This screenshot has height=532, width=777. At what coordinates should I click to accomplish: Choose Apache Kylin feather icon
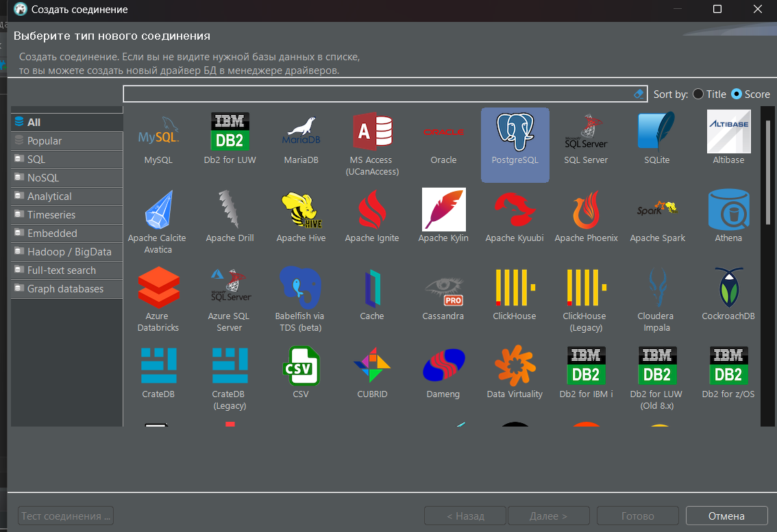443,210
